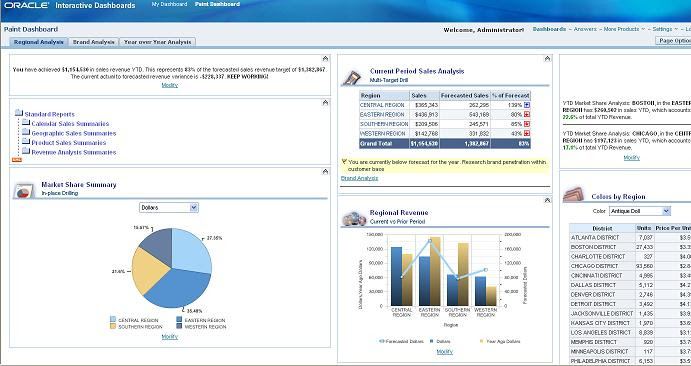The width and height of the screenshot is (691, 366).
Task: Open the Revenue Analysis Summaries folder
Action: 74,152
